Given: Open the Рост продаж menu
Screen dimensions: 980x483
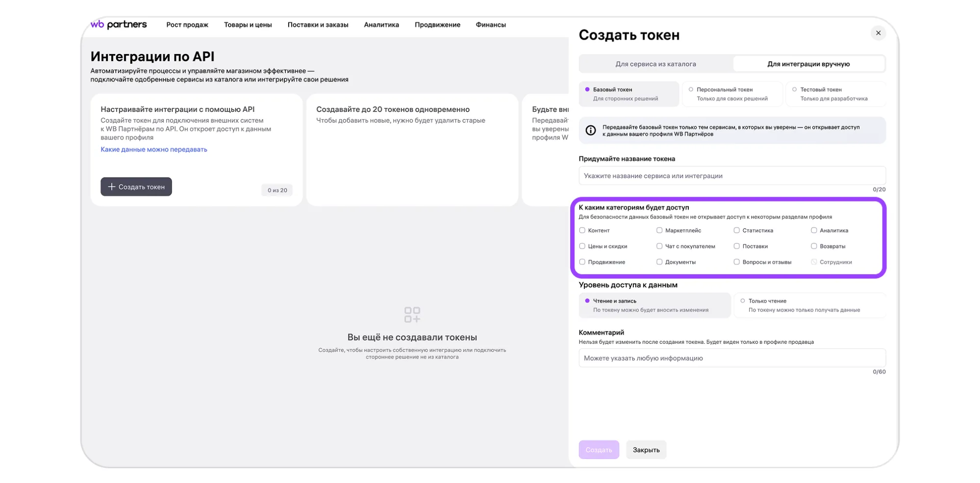Looking at the screenshot, I should pos(187,25).
